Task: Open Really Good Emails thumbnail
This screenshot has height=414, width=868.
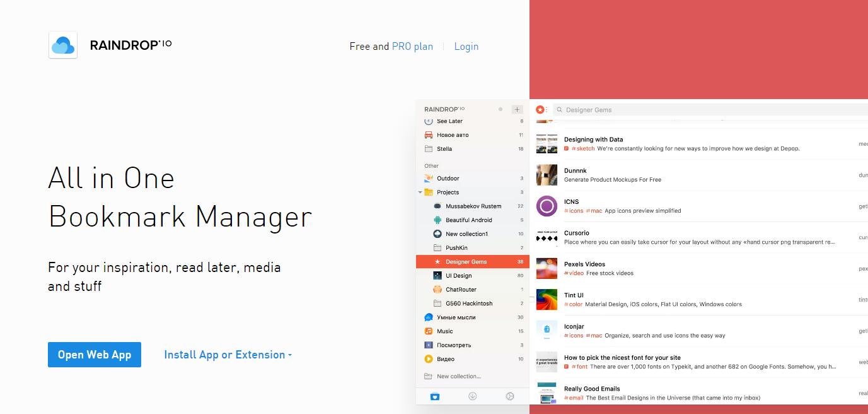Action: 547,393
